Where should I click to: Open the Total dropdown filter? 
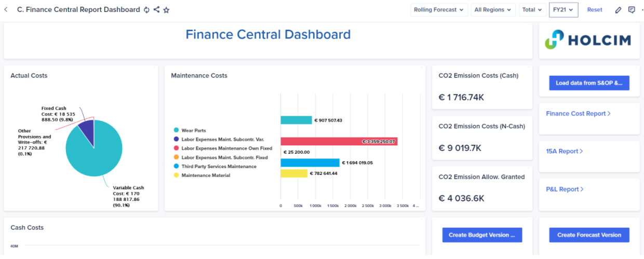tap(532, 10)
